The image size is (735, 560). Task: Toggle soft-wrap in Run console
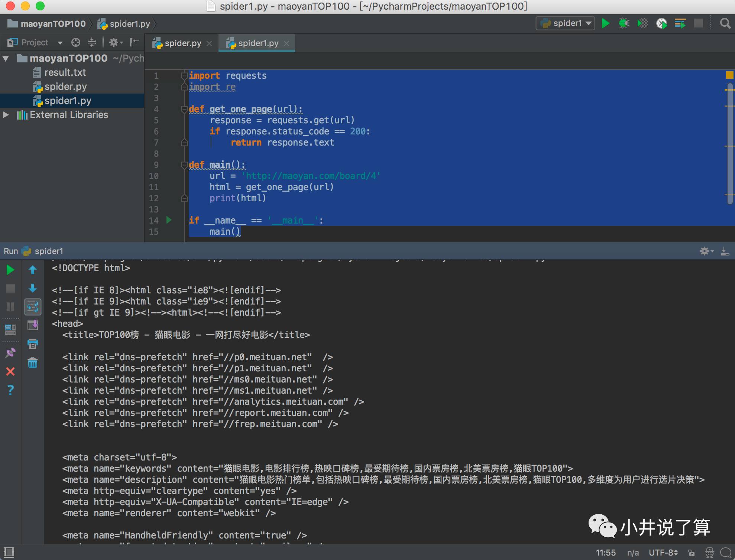(33, 307)
